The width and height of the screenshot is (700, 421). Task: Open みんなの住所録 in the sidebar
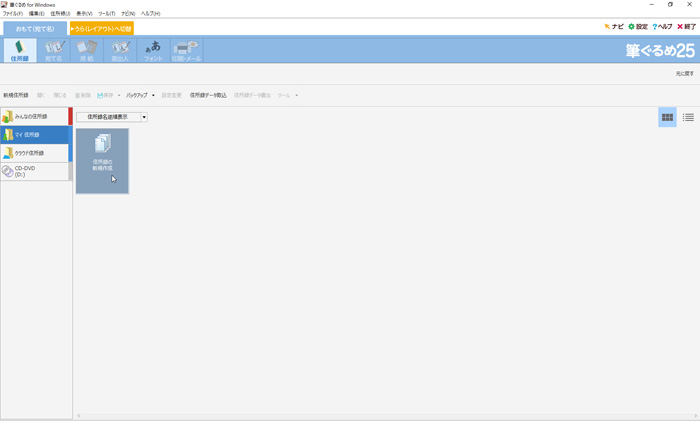pos(34,117)
